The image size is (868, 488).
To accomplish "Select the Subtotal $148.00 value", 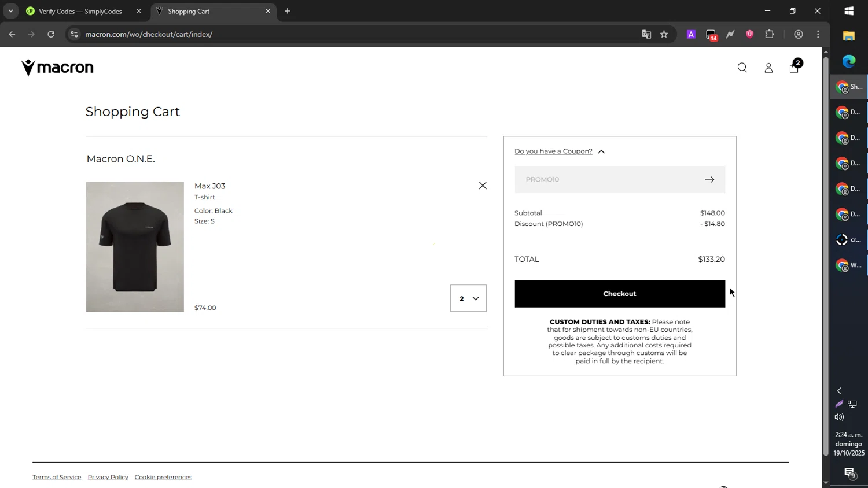I will pyautogui.click(x=712, y=213).
